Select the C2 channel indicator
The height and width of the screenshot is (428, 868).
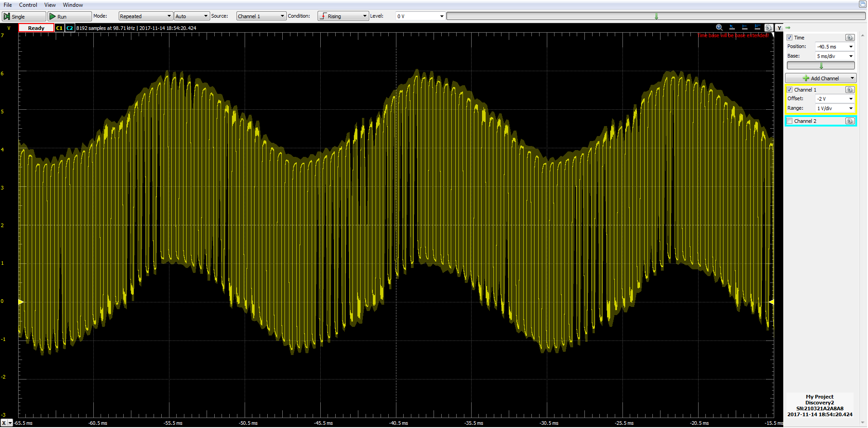[70, 28]
